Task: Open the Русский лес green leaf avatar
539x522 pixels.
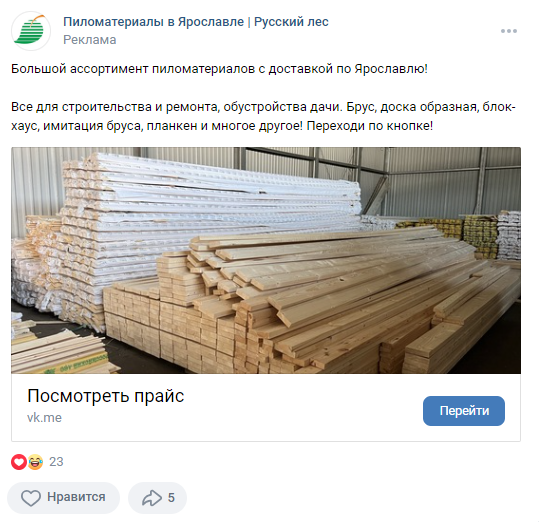Action: [x=31, y=31]
